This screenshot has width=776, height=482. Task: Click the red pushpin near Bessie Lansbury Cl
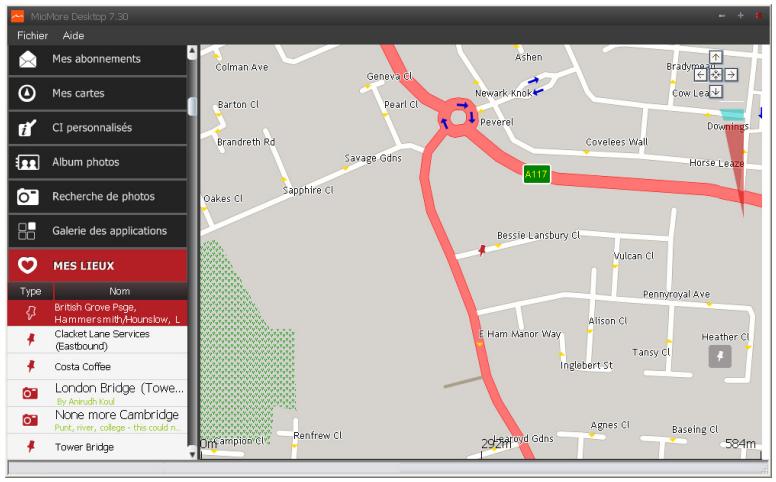tap(482, 250)
